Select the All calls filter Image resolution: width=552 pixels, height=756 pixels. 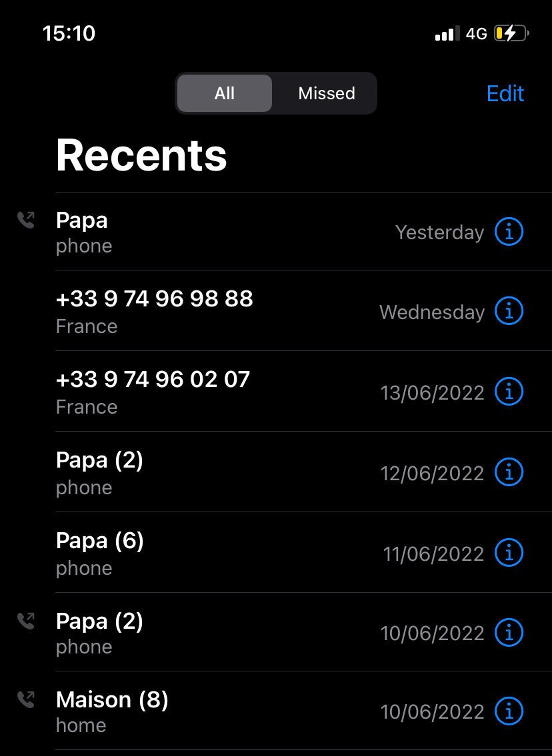point(225,93)
